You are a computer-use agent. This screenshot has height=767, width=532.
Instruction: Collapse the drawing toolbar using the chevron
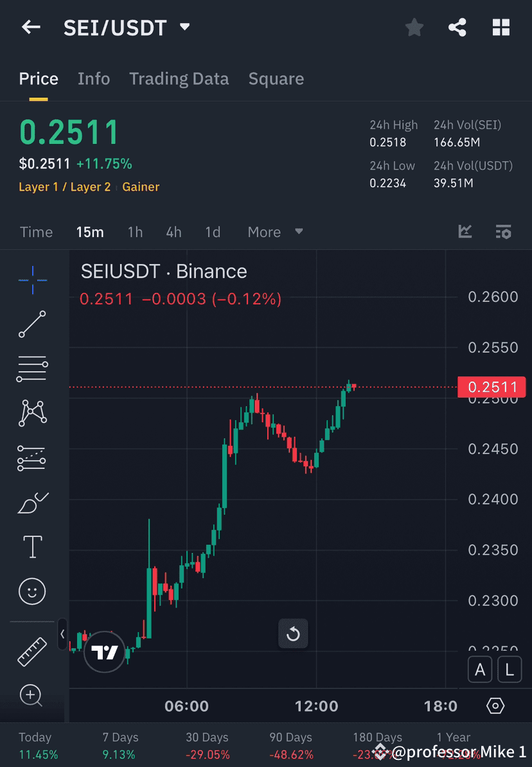[62, 634]
